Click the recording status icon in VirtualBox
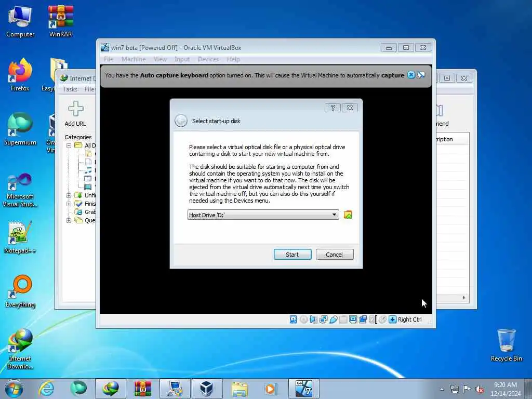The width and height of the screenshot is (532, 399). pyautogui.click(x=363, y=320)
